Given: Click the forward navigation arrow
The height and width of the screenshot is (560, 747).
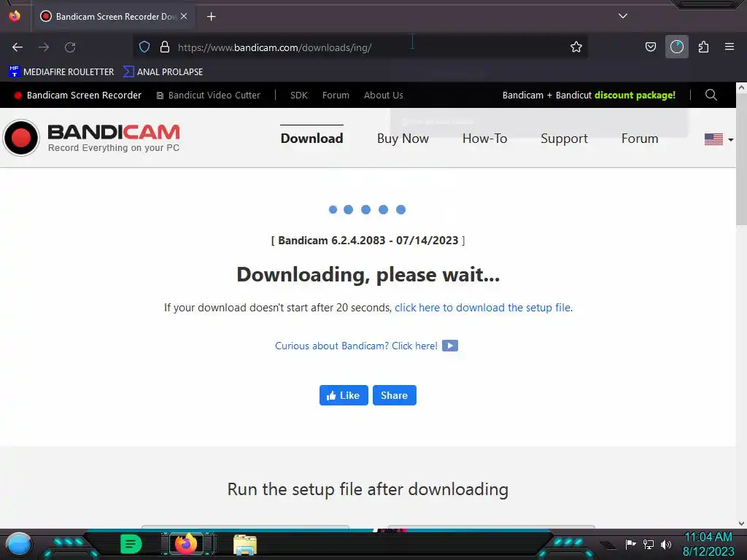Looking at the screenshot, I should (44, 47).
